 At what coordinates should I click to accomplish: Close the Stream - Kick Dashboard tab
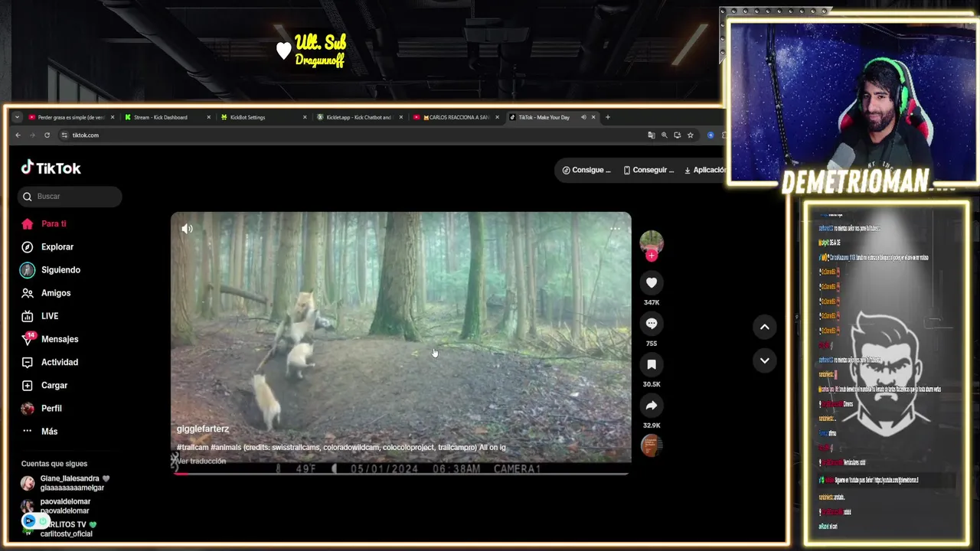(208, 117)
